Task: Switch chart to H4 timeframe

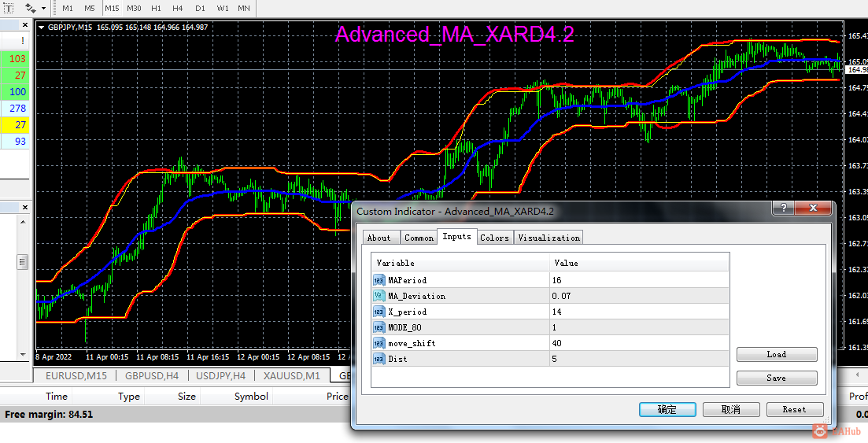Action: point(178,9)
